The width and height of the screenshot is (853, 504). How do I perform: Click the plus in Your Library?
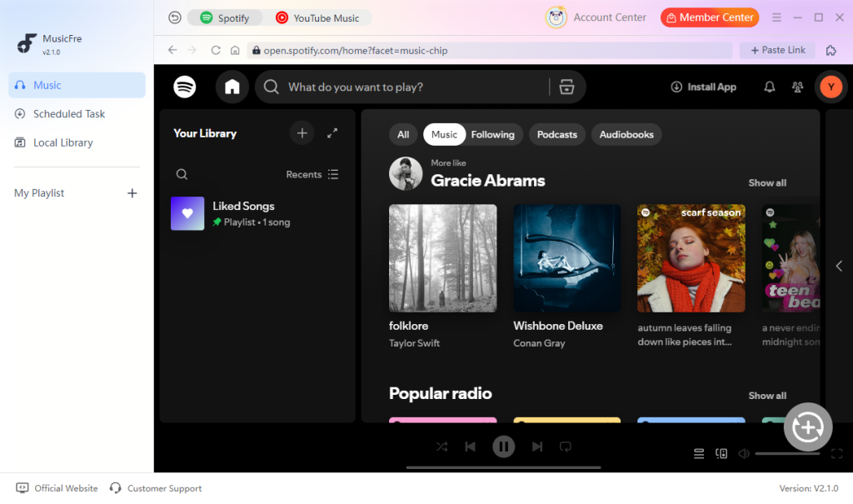coord(302,133)
